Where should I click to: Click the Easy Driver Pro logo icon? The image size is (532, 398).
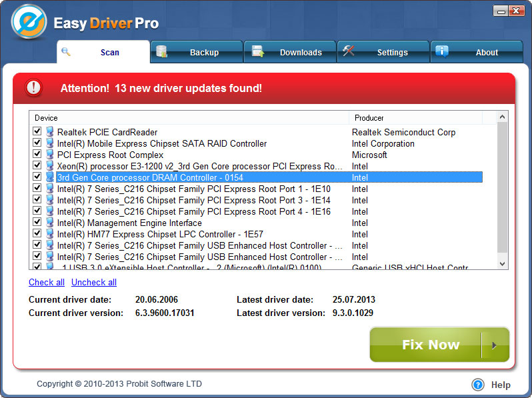[29, 22]
